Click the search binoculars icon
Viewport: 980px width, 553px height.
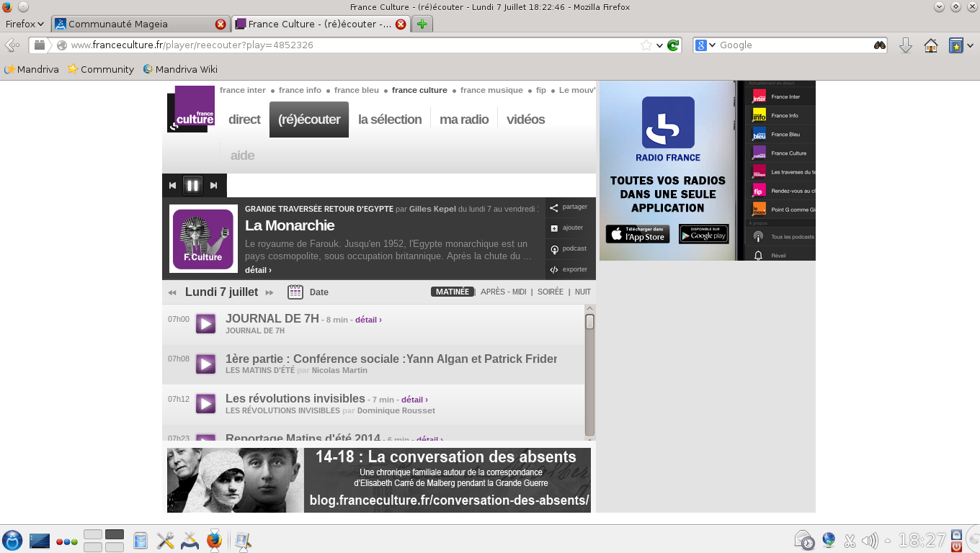click(880, 45)
